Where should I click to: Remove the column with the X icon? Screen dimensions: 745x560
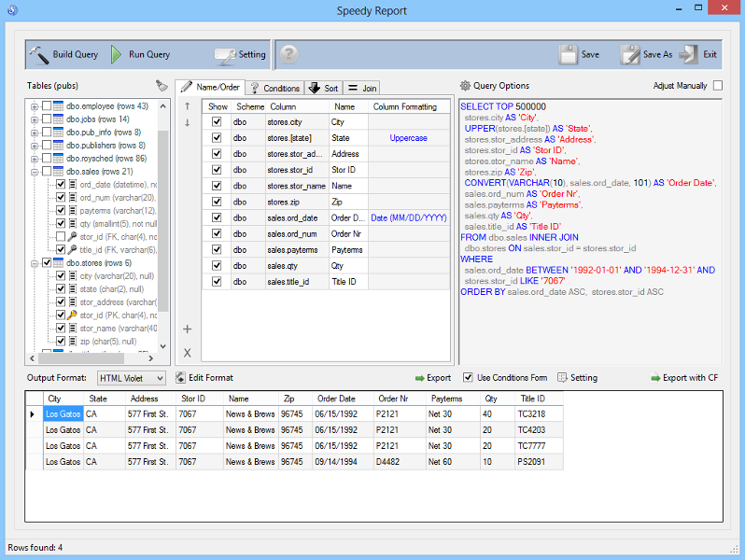click(188, 353)
